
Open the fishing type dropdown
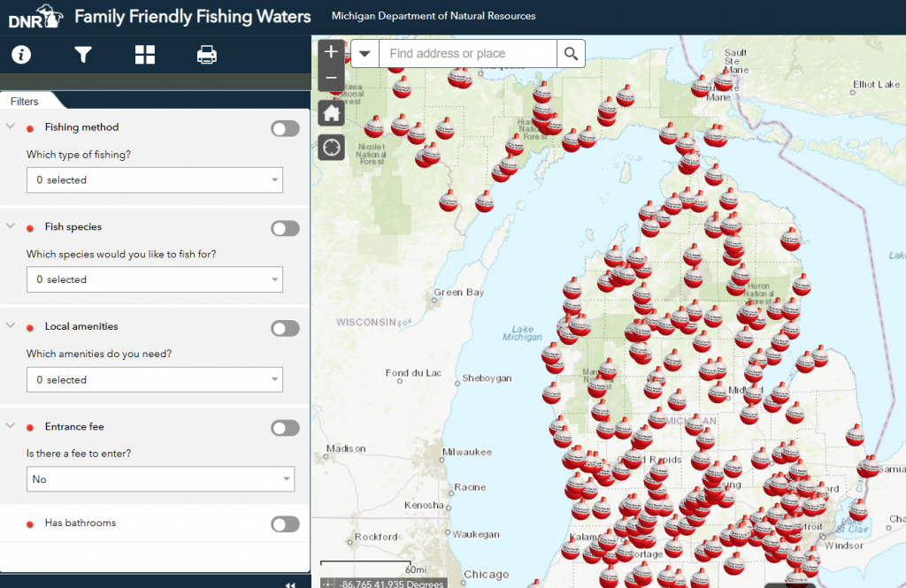pos(155,180)
